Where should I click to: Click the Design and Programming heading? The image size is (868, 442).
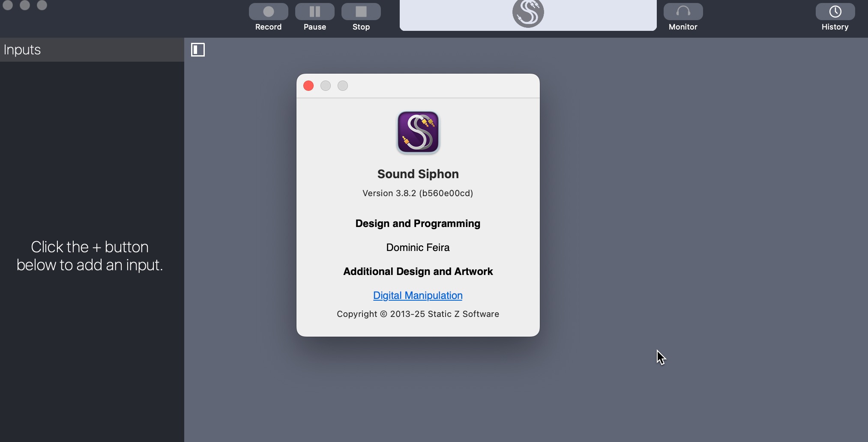point(418,224)
